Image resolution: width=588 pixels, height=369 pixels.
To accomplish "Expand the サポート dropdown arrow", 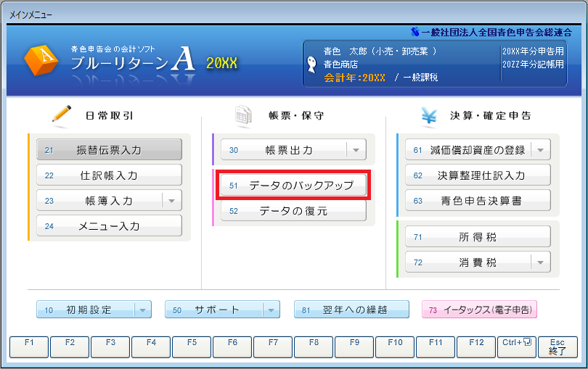I will click(271, 310).
